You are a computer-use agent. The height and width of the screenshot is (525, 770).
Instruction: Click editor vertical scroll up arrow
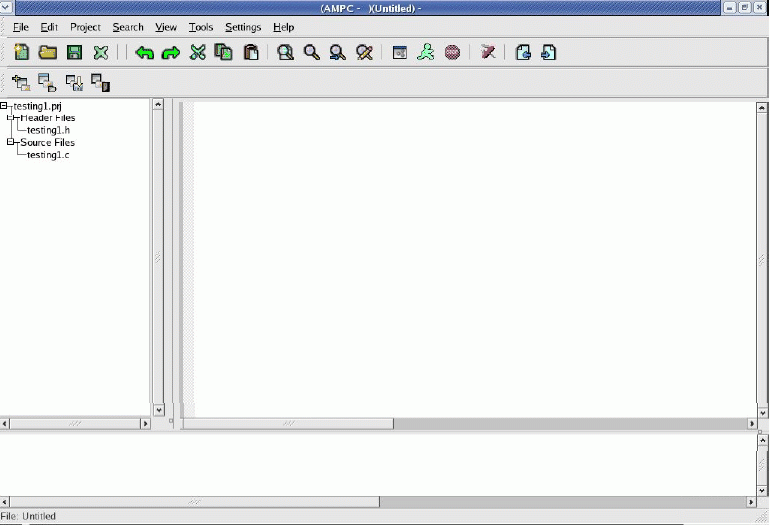pyautogui.click(x=762, y=108)
